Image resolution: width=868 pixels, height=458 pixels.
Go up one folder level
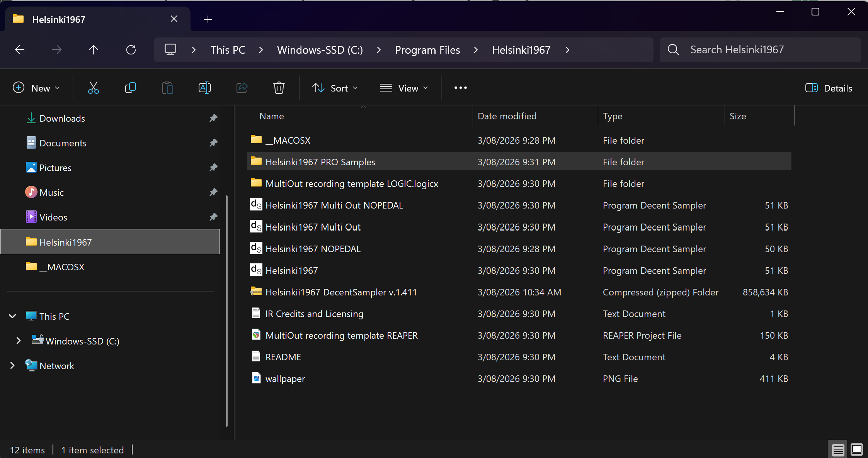coord(94,50)
